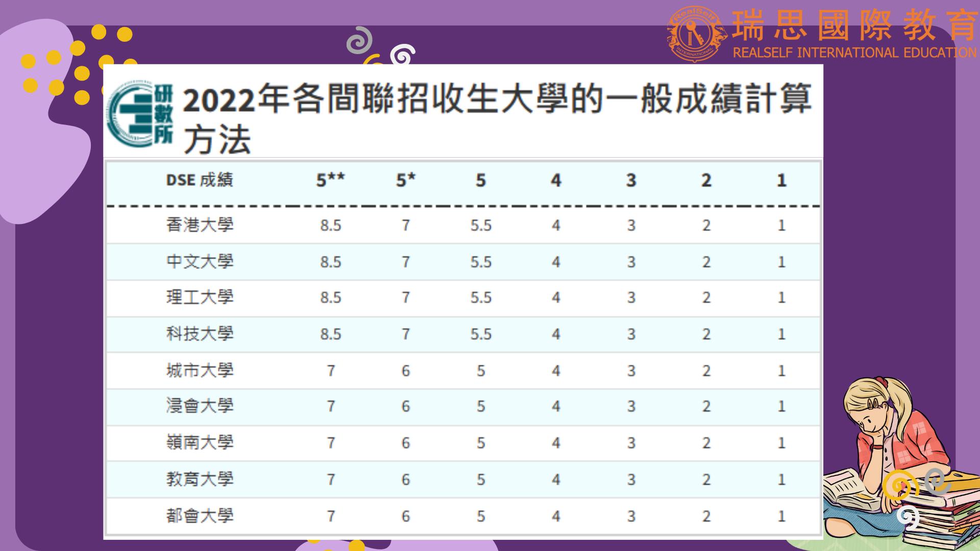Viewport: 980px width, 551px height.
Task: Select the 嶺南大學 row label
Action: coord(200,443)
